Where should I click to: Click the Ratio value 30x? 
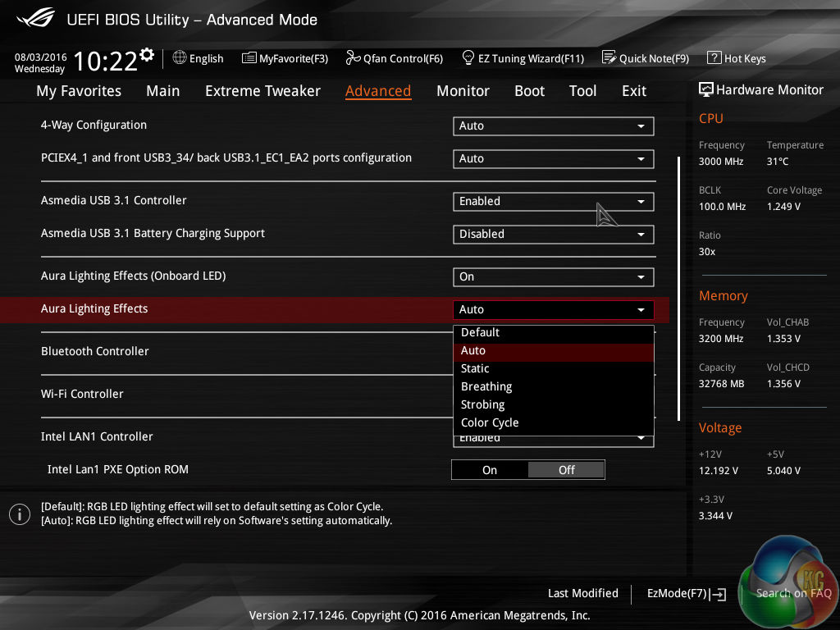[x=706, y=252]
